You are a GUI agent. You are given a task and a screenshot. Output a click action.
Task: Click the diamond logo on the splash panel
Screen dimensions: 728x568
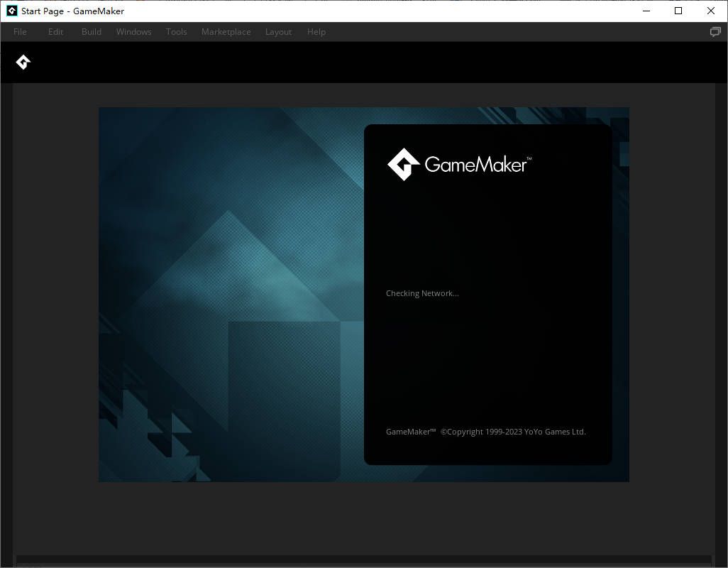[x=404, y=164]
